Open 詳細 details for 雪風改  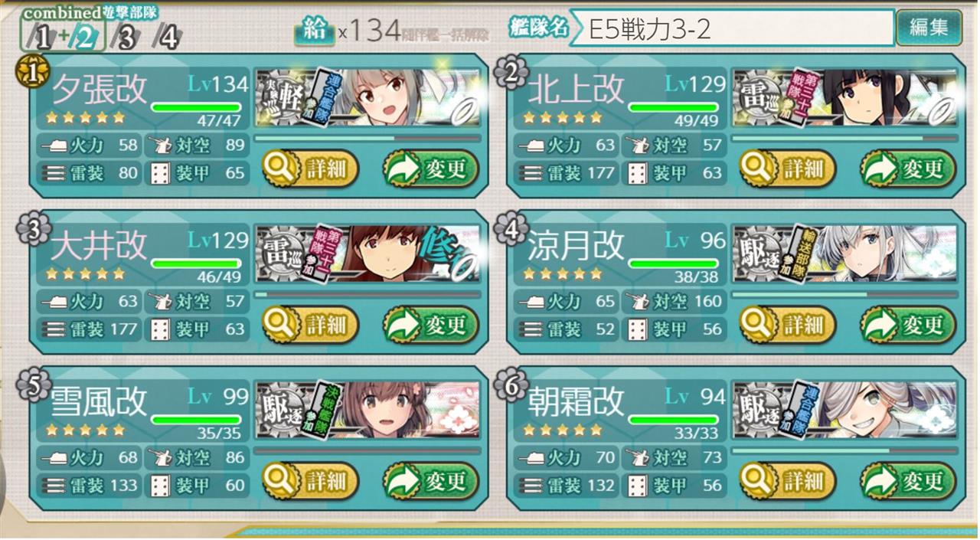click(310, 481)
